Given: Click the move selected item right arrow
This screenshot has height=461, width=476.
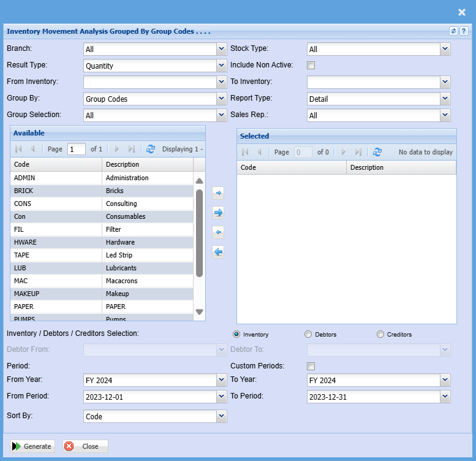Looking at the screenshot, I should [218, 193].
